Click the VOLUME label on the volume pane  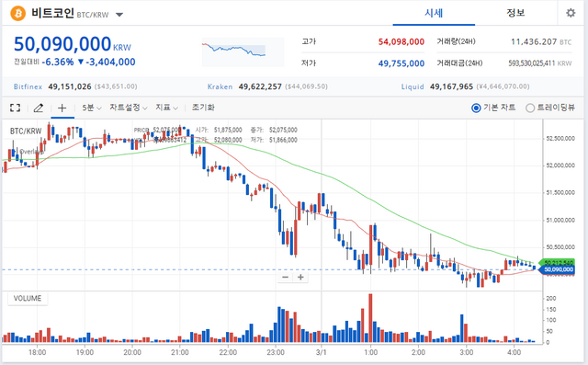pyautogui.click(x=28, y=299)
